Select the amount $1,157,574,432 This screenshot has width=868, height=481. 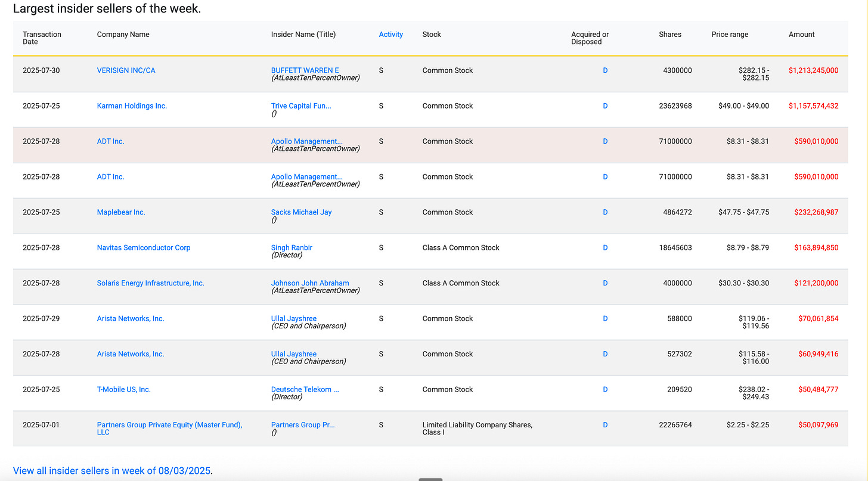813,106
